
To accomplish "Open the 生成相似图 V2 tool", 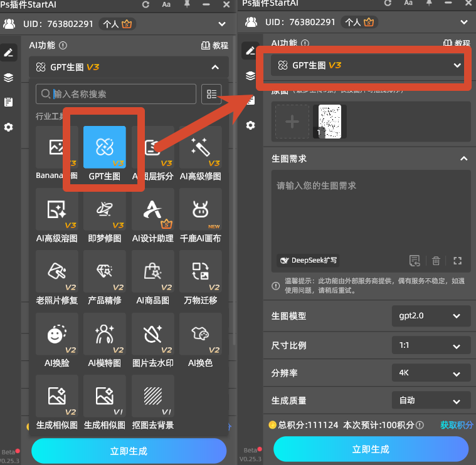I will point(57,396).
